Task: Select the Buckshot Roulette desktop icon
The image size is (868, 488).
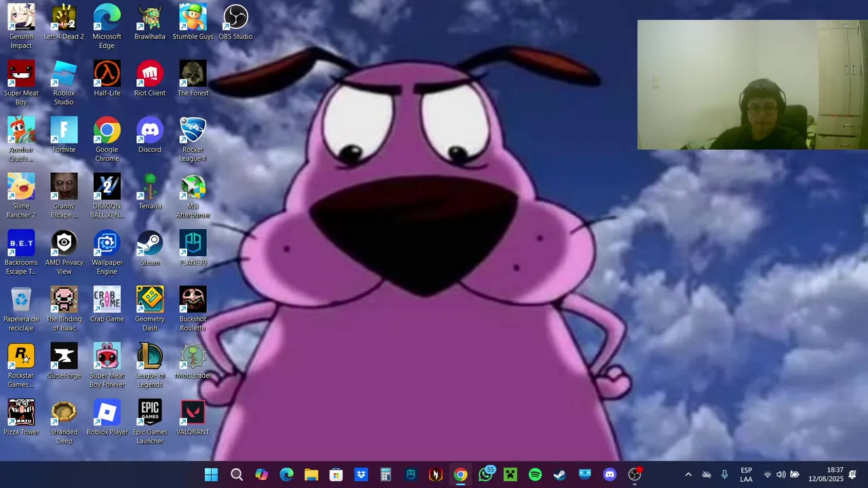Action: click(x=193, y=309)
